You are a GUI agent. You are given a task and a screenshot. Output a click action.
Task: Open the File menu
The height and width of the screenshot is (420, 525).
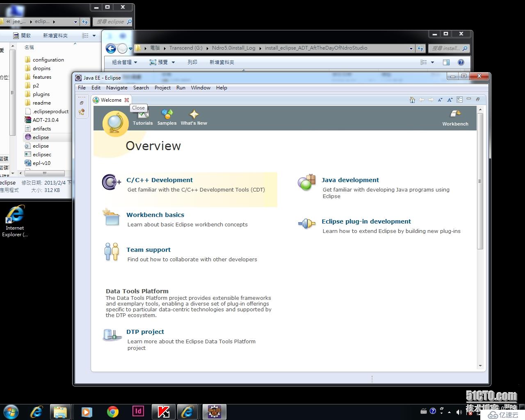tap(82, 87)
